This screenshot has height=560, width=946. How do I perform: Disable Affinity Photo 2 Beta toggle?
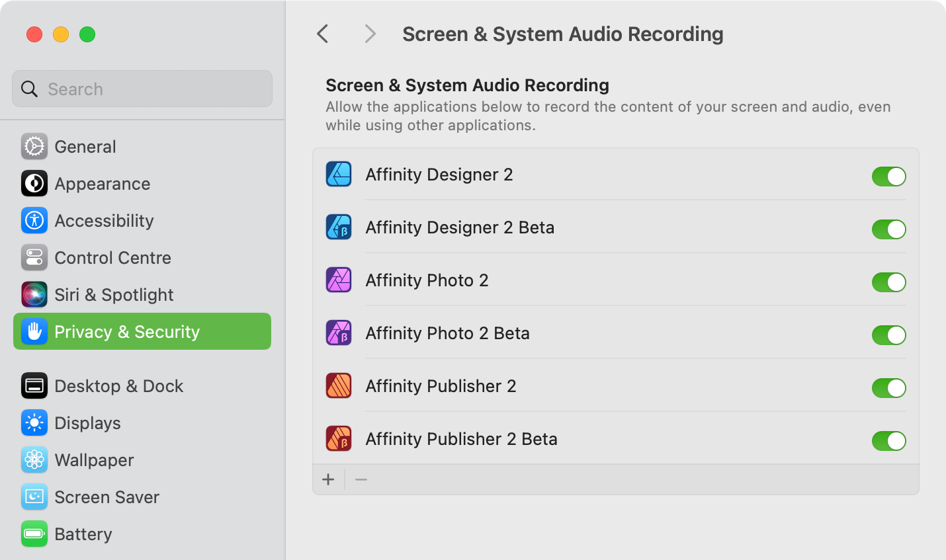click(888, 335)
